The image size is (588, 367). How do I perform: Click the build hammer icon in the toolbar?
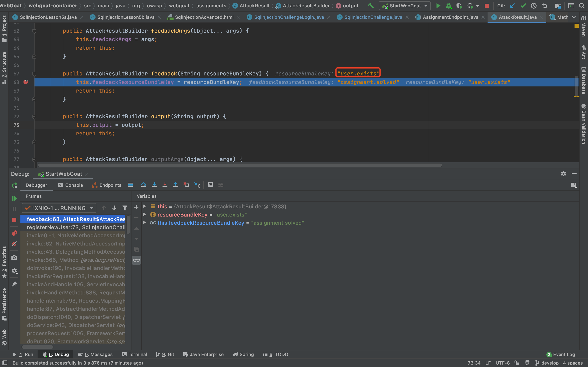coord(371,6)
